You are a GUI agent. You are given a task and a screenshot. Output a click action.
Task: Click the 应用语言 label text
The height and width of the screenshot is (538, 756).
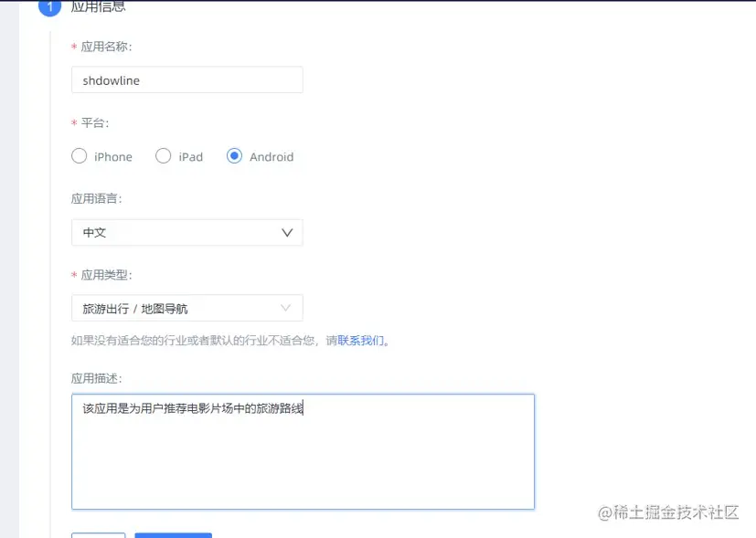point(96,199)
